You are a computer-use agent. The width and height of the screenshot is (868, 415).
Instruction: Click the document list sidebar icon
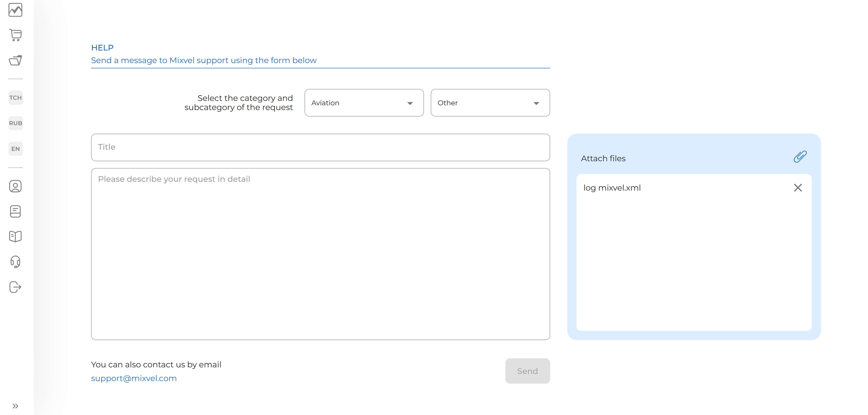pyautogui.click(x=15, y=211)
